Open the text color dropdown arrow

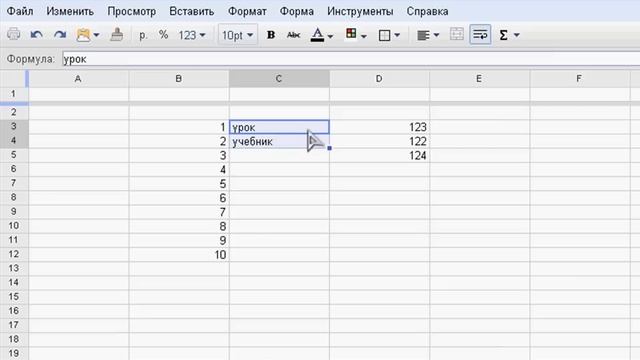(330, 36)
